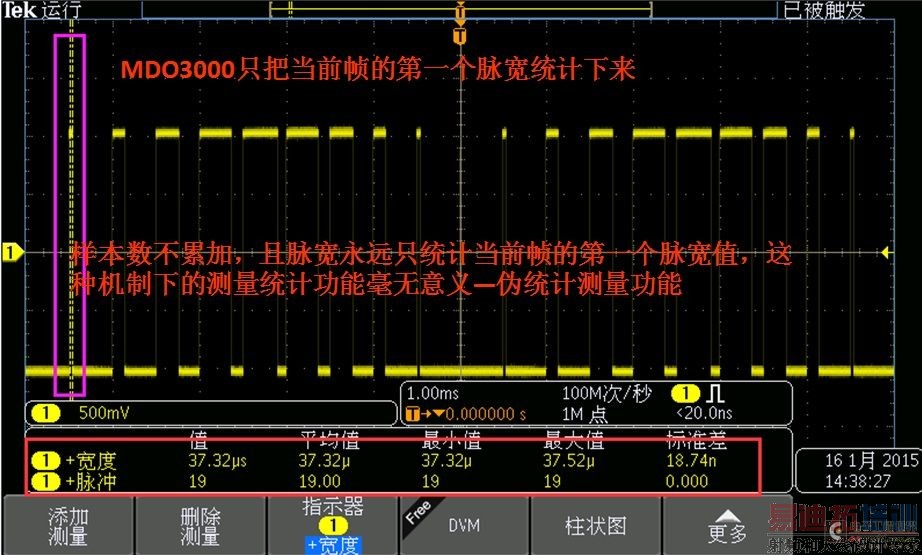Expand the 更多 more menu

[727, 525]
